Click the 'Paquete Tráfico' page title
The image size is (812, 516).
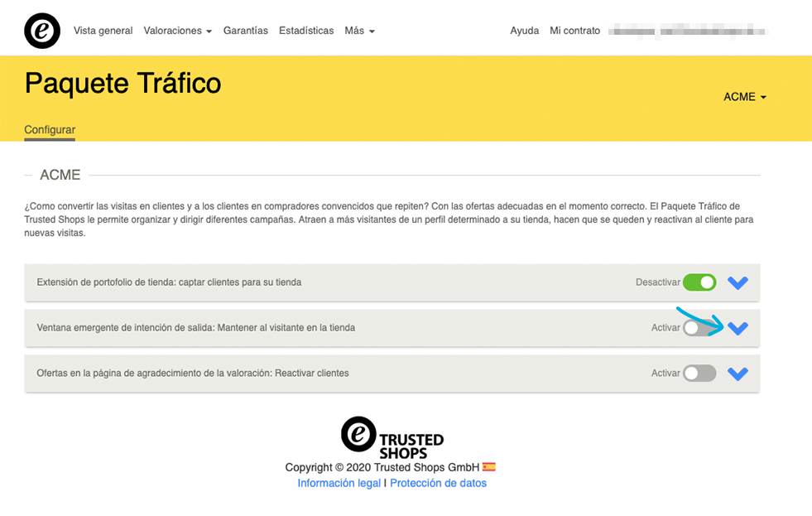pyautogui.click(x=123, y=84)
